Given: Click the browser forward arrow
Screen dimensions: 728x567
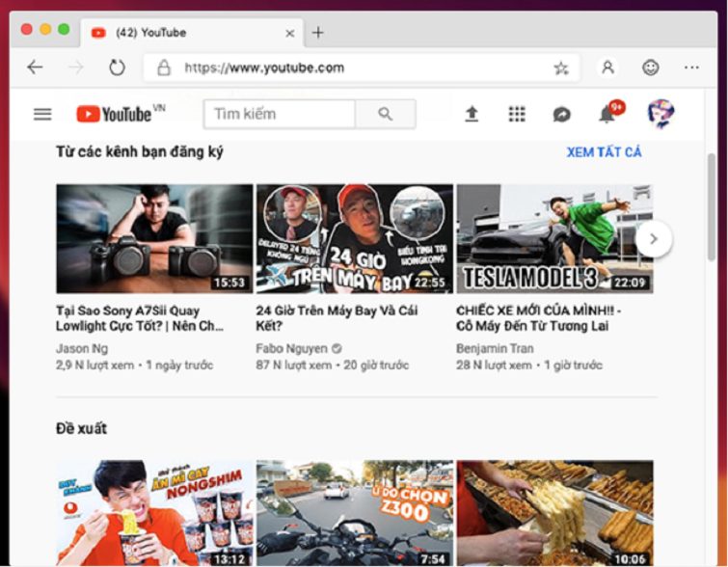Looking at the screenshot, I should click(x=75, y=67).
